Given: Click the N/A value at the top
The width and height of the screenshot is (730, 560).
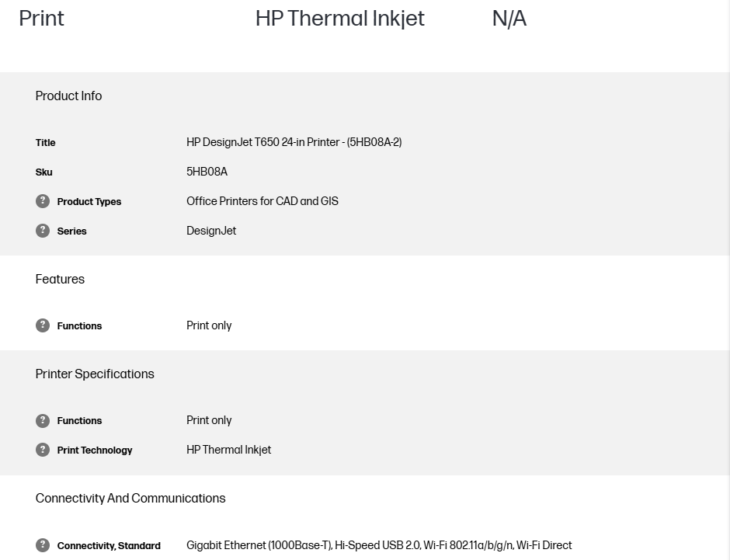Looking at the screenshot, I should pos(509,19).
